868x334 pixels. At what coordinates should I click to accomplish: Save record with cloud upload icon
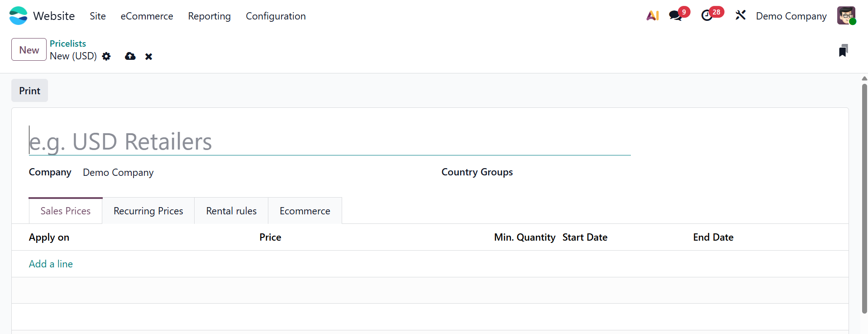point(130,56)
